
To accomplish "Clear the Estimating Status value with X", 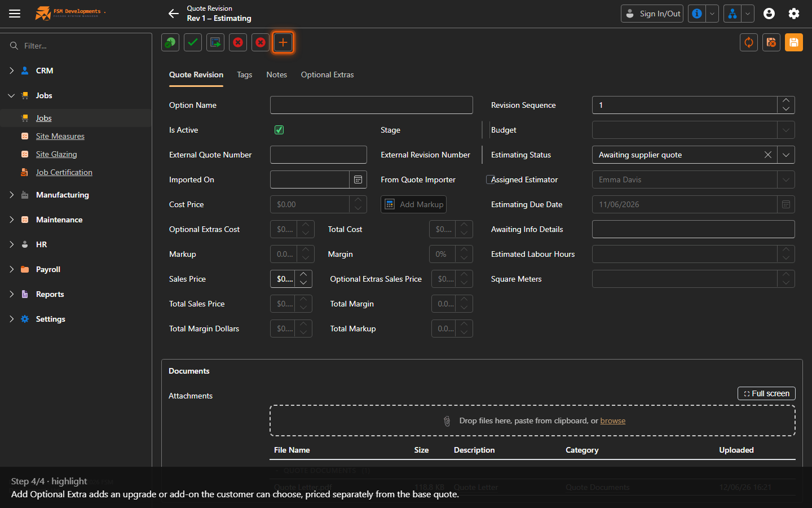I will (x=768, y=155).
